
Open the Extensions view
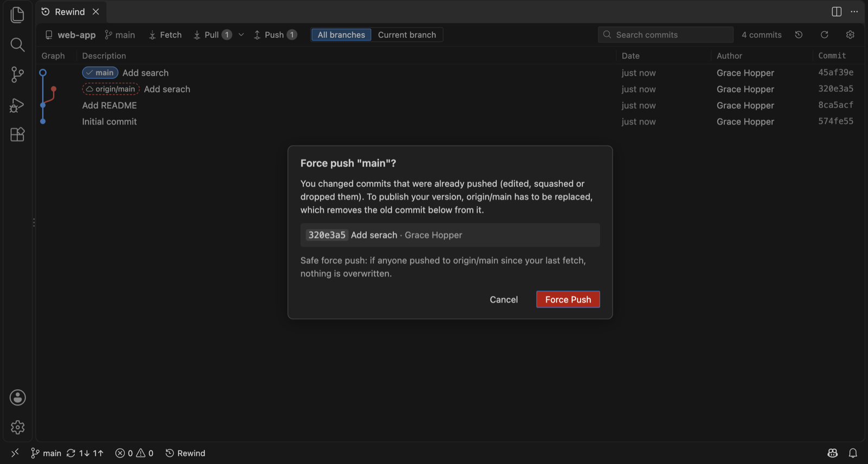tap(17, 134)
